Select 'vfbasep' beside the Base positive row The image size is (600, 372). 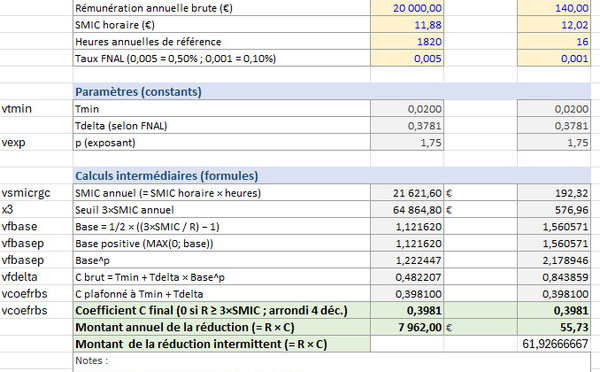click(x=36, y=243)
